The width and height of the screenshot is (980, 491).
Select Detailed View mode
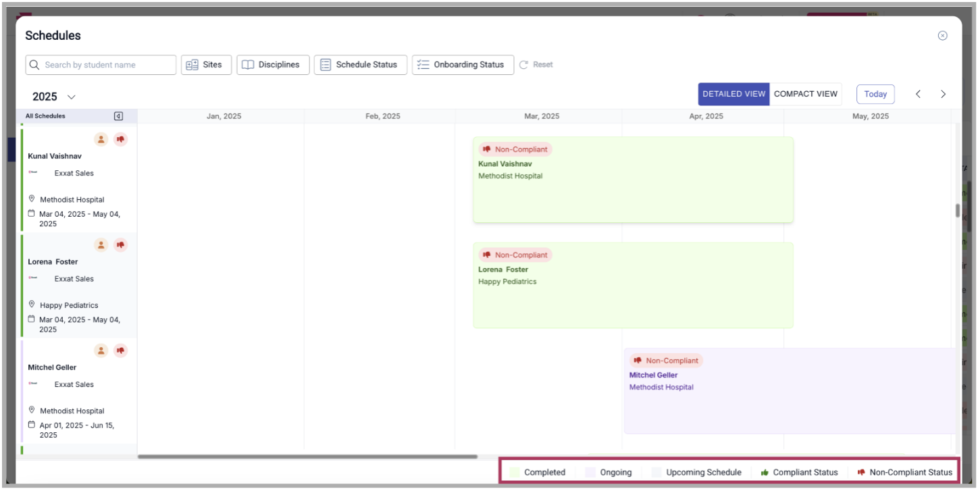pyautogui.click(x=733, y=95)
